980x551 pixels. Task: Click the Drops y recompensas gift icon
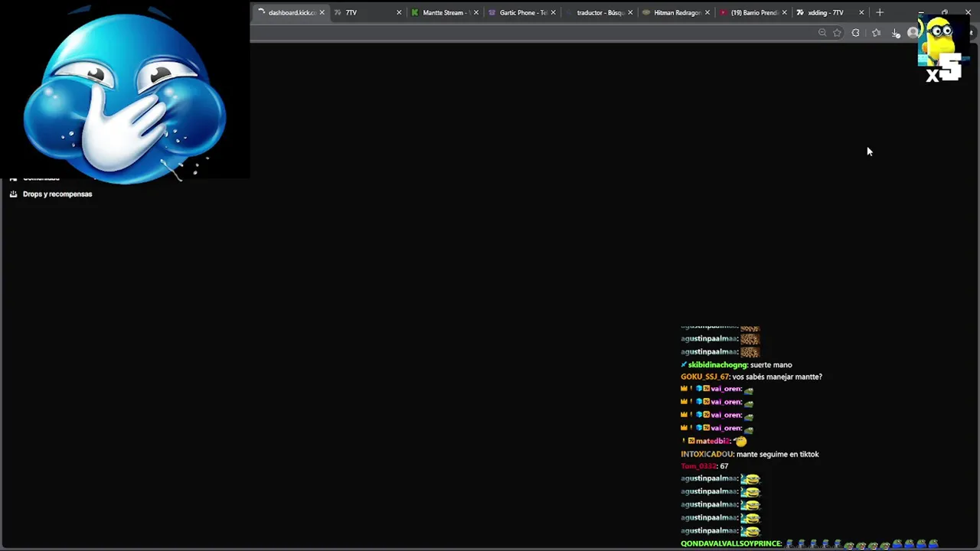point(13,194)
